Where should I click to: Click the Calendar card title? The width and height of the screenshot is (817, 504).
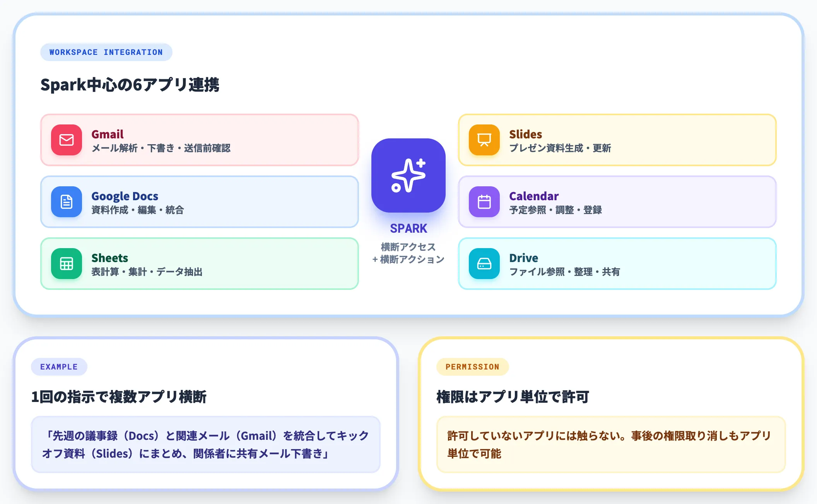534,196
